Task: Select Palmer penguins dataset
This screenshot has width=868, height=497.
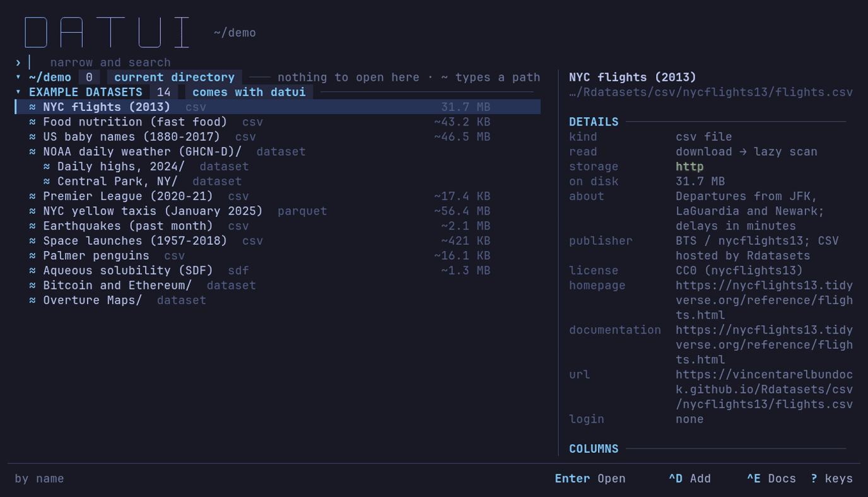Action: [278, 255]
